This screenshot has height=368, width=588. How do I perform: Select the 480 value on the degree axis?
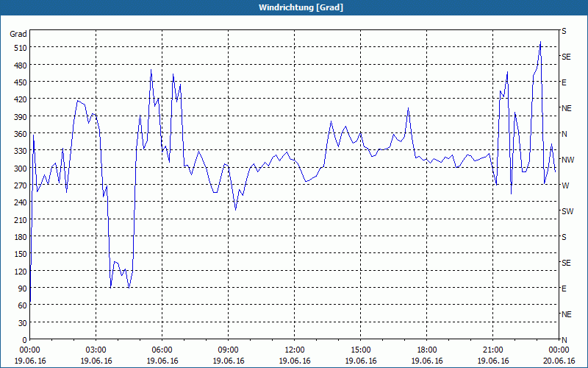click(21, 66)
